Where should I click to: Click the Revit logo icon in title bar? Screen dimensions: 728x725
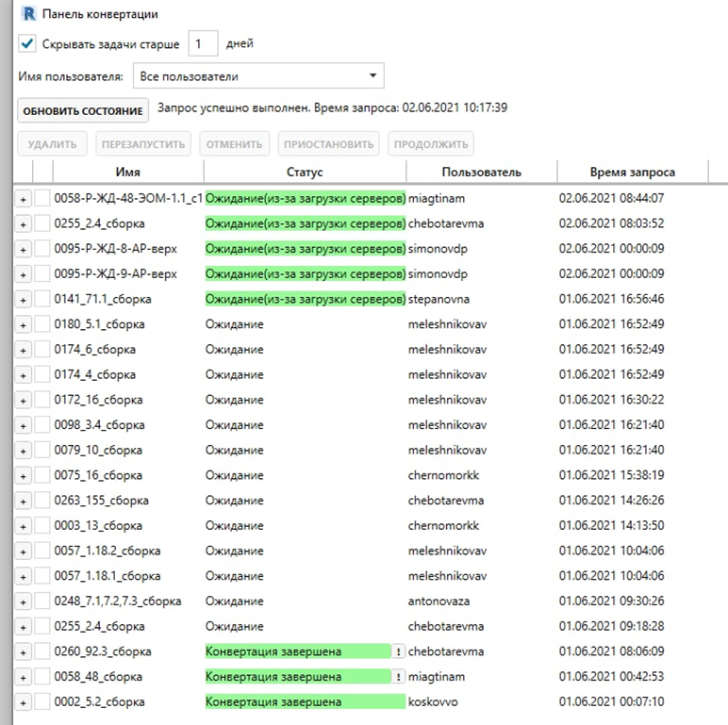pos(26,14)
